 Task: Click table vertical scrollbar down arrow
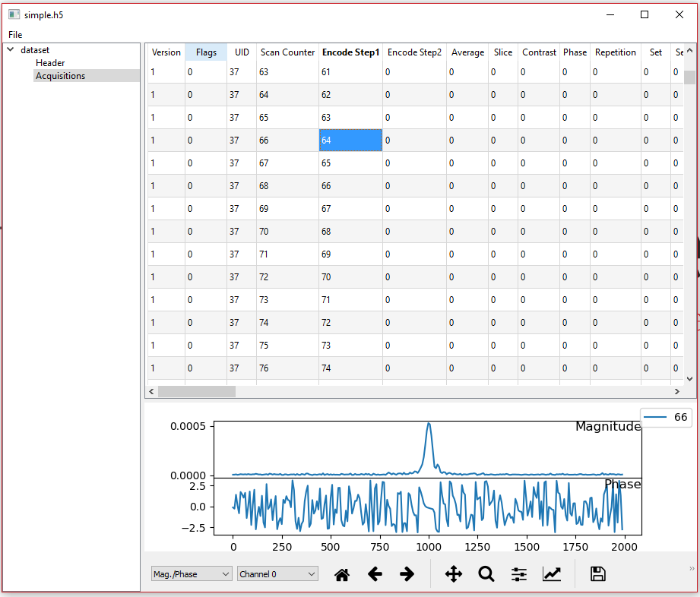tap(689, 379)
